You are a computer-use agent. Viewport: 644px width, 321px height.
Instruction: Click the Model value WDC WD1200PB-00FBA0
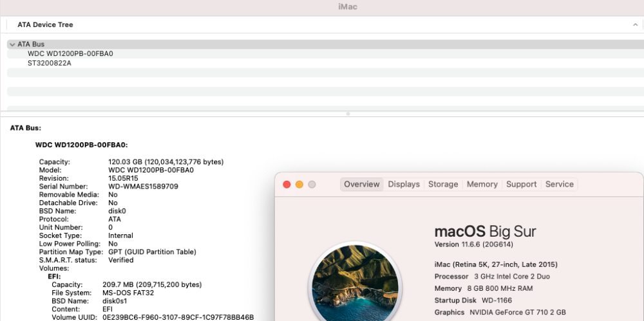point(151,170)
